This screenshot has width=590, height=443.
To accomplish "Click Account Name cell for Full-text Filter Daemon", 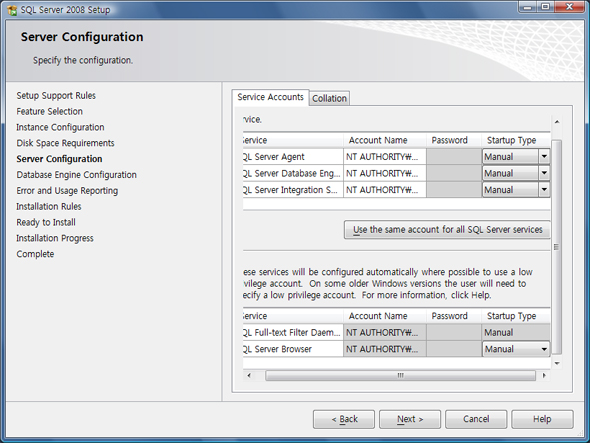I will click(x=385, y=332).
